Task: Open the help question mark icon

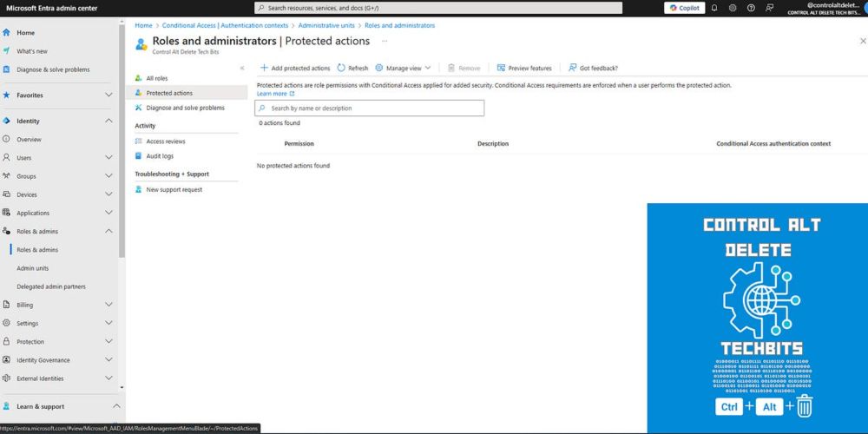Action: [x=751, y=8]
